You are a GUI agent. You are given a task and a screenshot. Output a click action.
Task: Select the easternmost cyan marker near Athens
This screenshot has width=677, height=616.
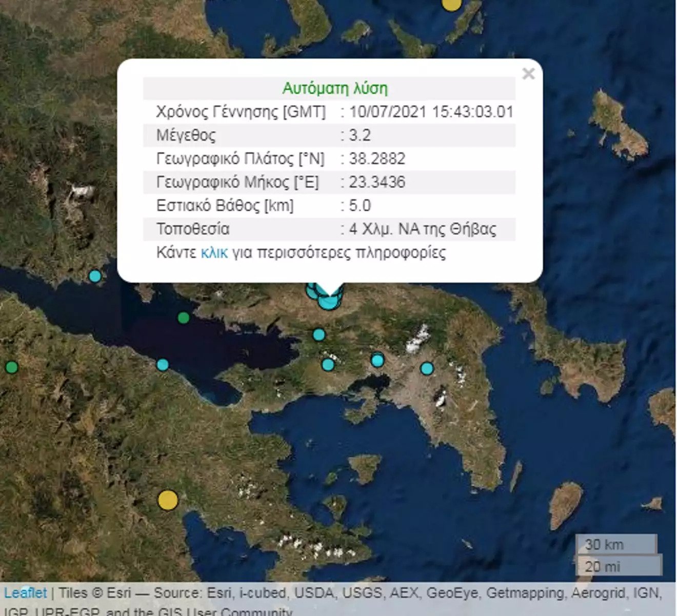(x=427, y=368)
